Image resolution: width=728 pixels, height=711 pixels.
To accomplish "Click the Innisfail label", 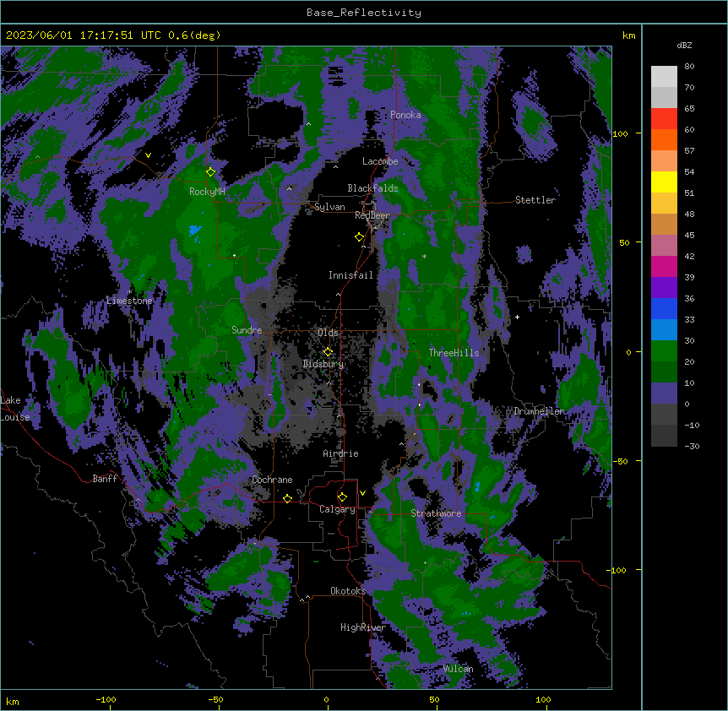I will 350,275.
